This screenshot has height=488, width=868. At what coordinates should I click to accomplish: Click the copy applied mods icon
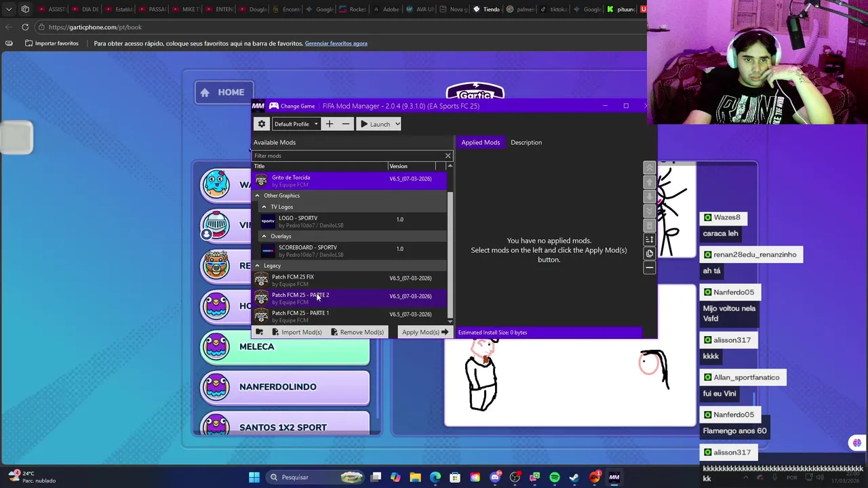coord(649,253)
